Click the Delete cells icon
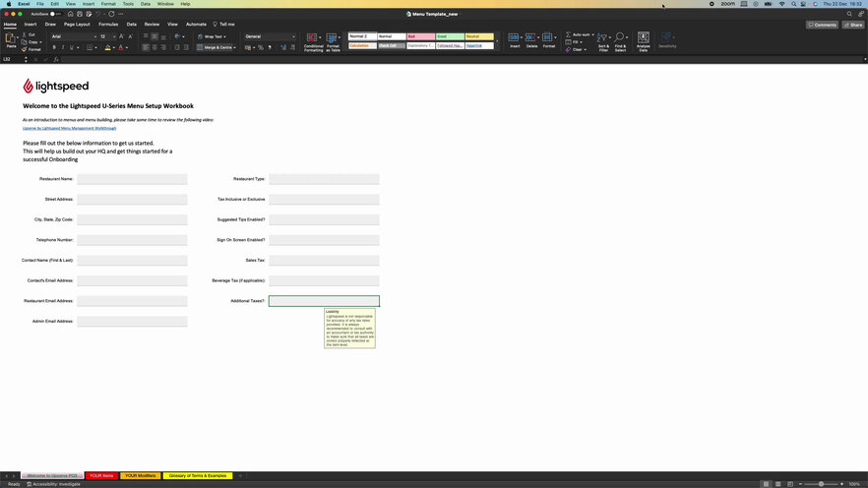868x488 pixels. click(x=531, y=39)
